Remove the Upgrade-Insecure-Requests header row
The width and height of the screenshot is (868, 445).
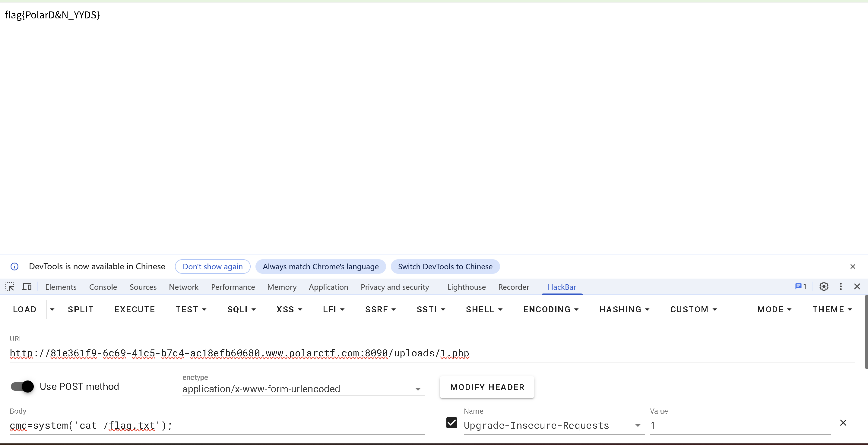coord(843,423)
